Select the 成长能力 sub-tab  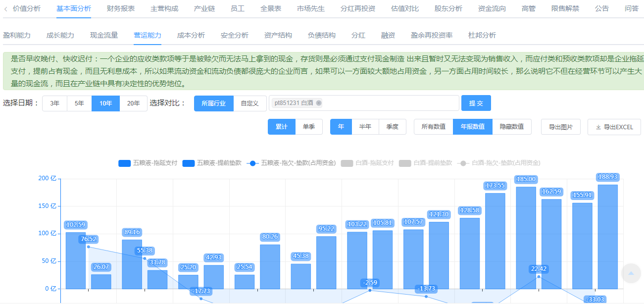[60, 35]
